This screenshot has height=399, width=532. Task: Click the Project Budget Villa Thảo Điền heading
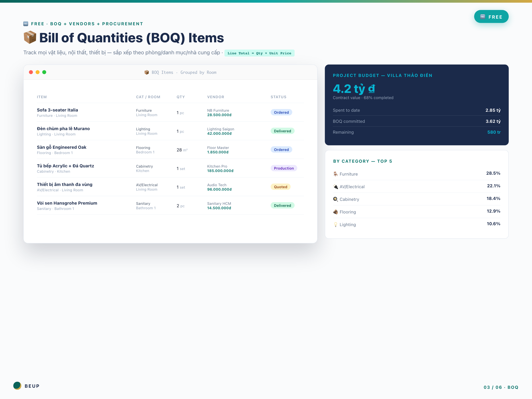coord(382,75)
